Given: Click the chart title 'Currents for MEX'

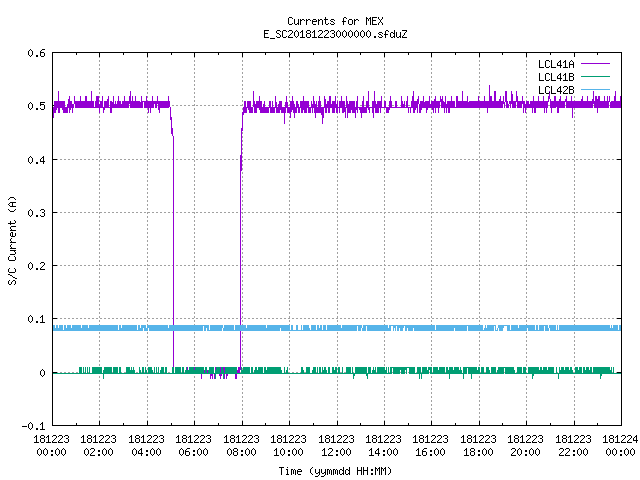Looking at the screenshot, I should [x=335, y=21].
